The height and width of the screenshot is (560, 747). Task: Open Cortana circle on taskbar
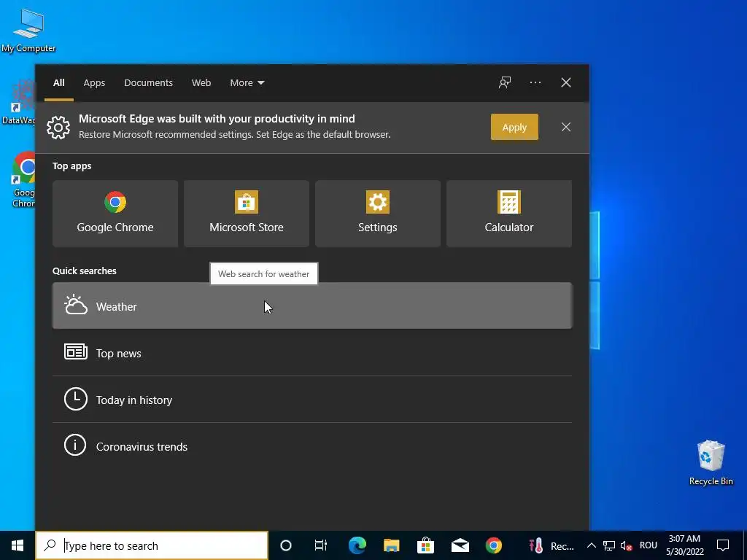coord(286,545)
